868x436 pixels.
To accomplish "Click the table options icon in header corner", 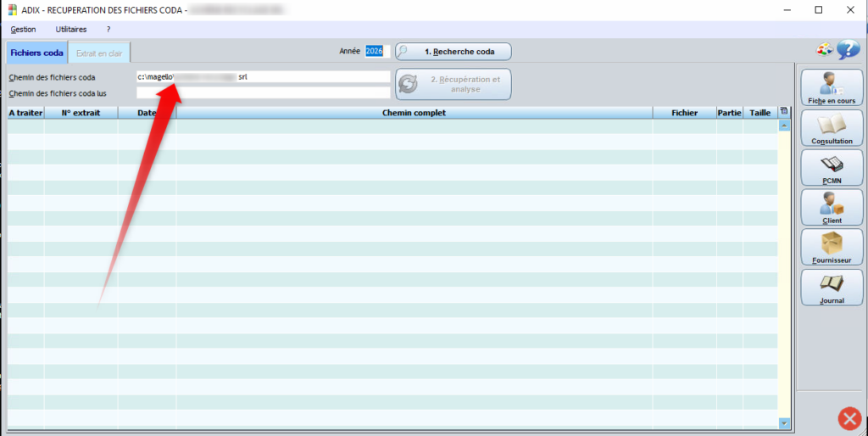I will coord(783,112).
